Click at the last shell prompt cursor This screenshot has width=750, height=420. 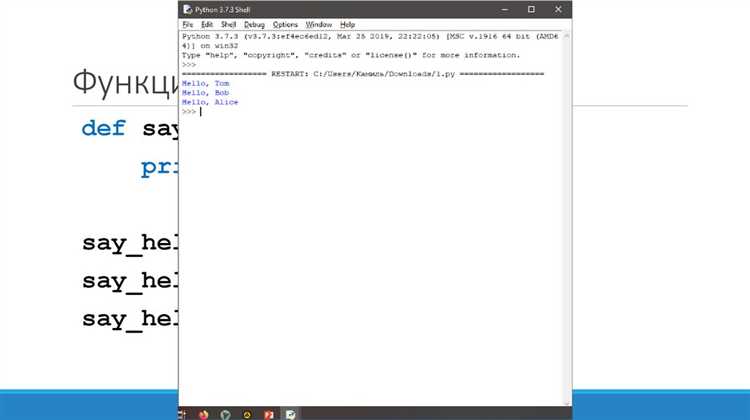point(200,111)
